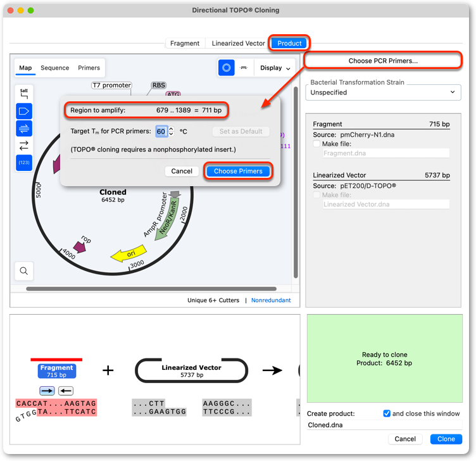The height and width of the screenshot is (461, 476).
Task: Cancel the cloning window at the bottom
Action: click(405, 439)
